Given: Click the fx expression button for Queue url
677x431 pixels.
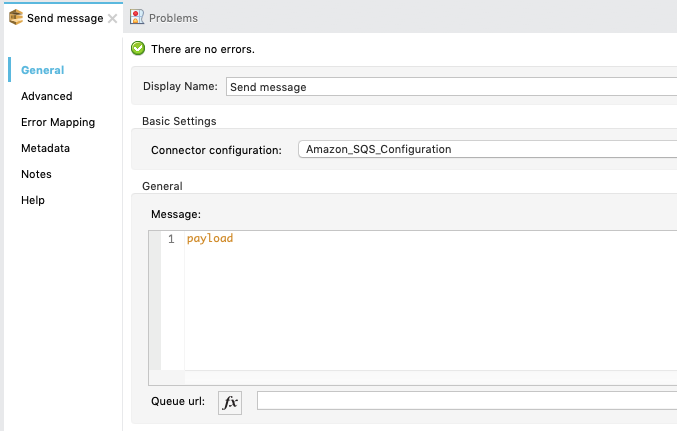Looking at the screenshot, I should click(230, 402).
